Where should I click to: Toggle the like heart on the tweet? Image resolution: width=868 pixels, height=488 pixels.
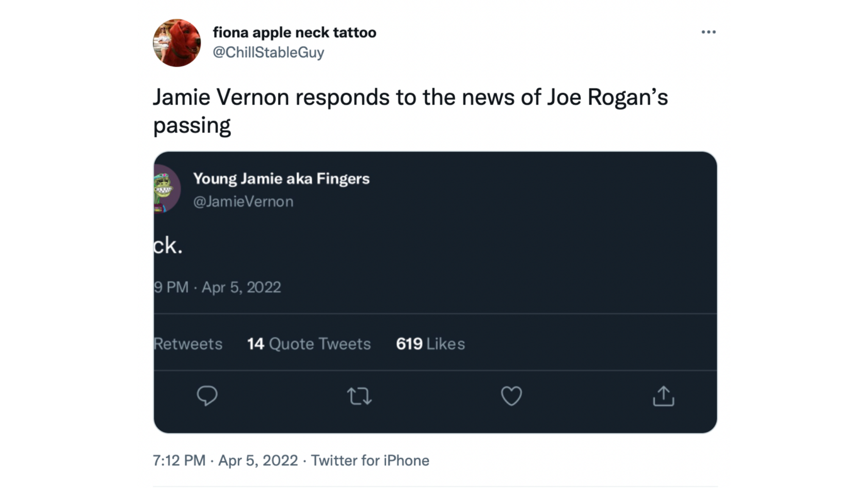512,396
